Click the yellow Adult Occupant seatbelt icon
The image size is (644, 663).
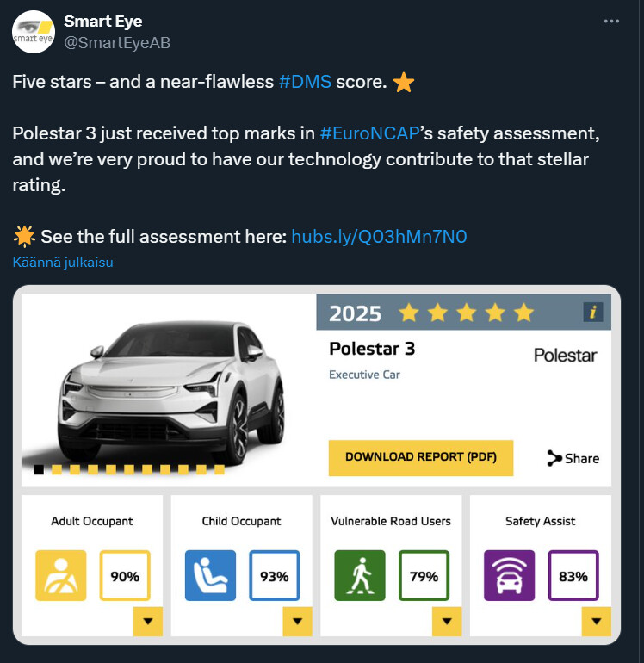61,575
